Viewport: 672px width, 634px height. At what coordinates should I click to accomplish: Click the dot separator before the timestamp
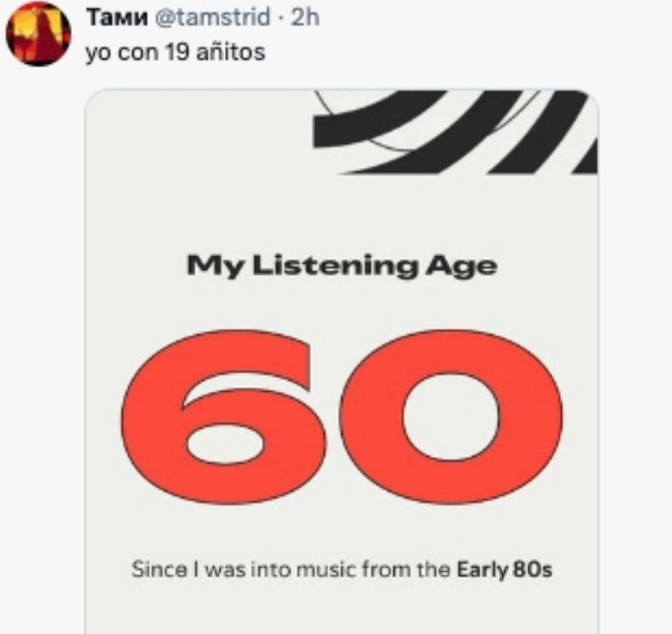tap(280, 18)
